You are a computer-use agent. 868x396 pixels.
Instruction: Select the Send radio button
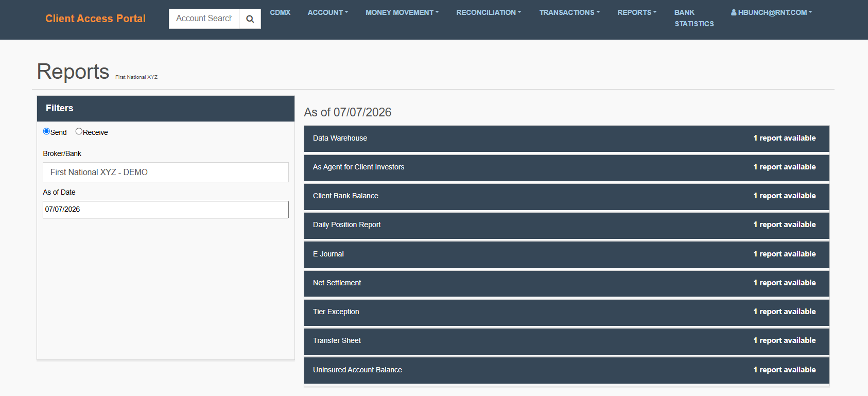(x=46, y=131)
